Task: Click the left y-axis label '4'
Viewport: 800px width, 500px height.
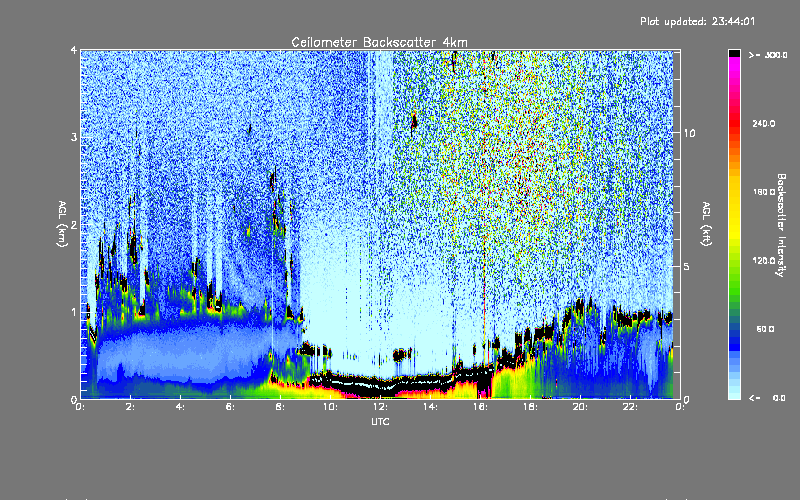Action: pos(74,50)
